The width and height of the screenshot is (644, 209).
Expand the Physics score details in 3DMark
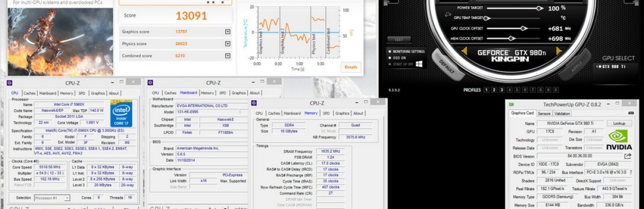227,44
